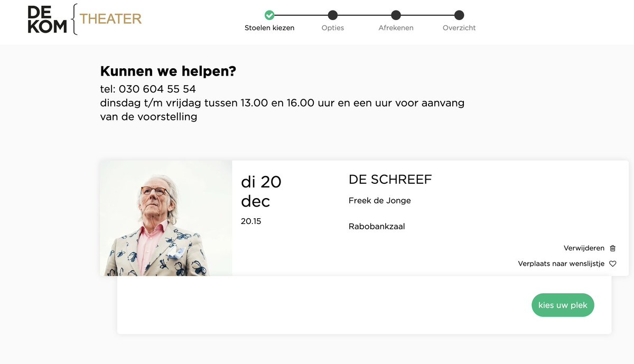Click the Verwijderen link text
The width and height of the screenshot is (634, 364).
click(x=584, y=248)
